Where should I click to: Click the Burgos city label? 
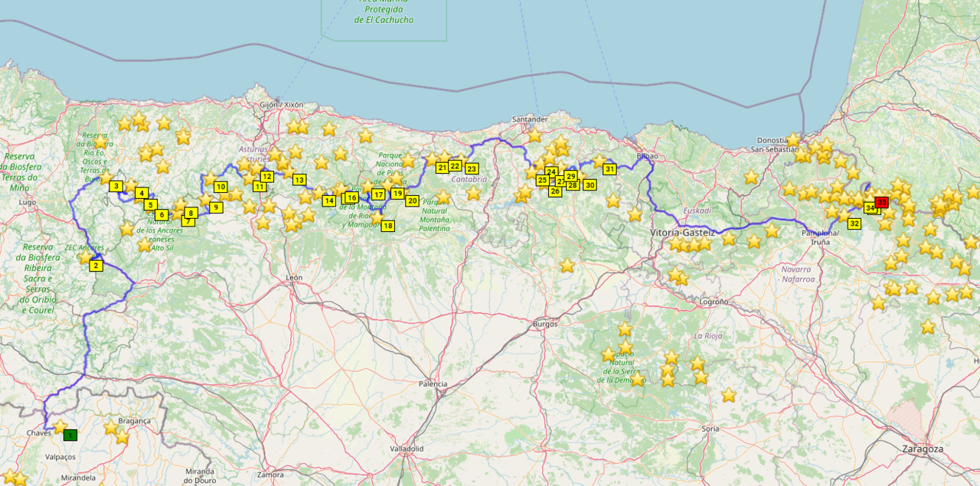545,324
